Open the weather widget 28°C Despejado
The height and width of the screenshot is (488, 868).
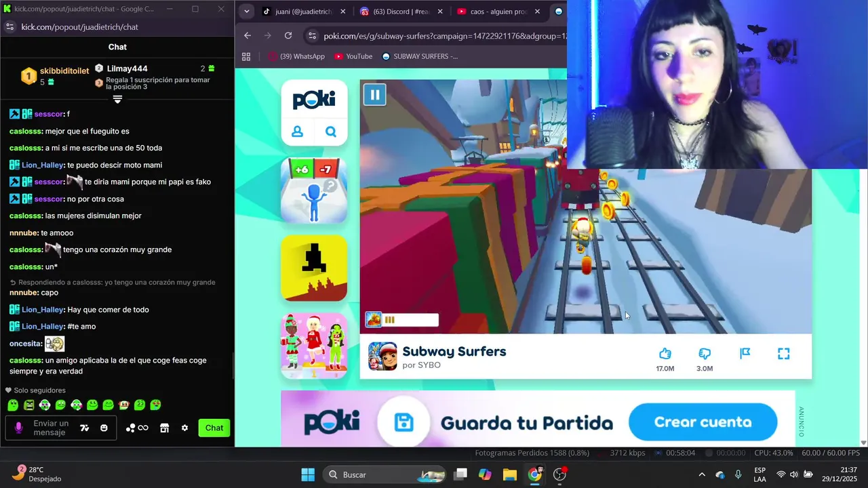click(x=37, y=474)
